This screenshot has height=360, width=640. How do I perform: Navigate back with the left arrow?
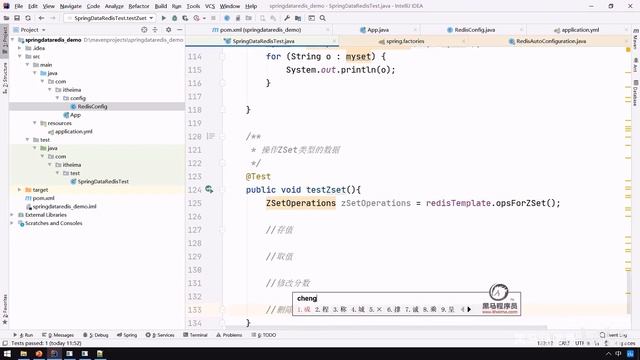click(41, 18)
